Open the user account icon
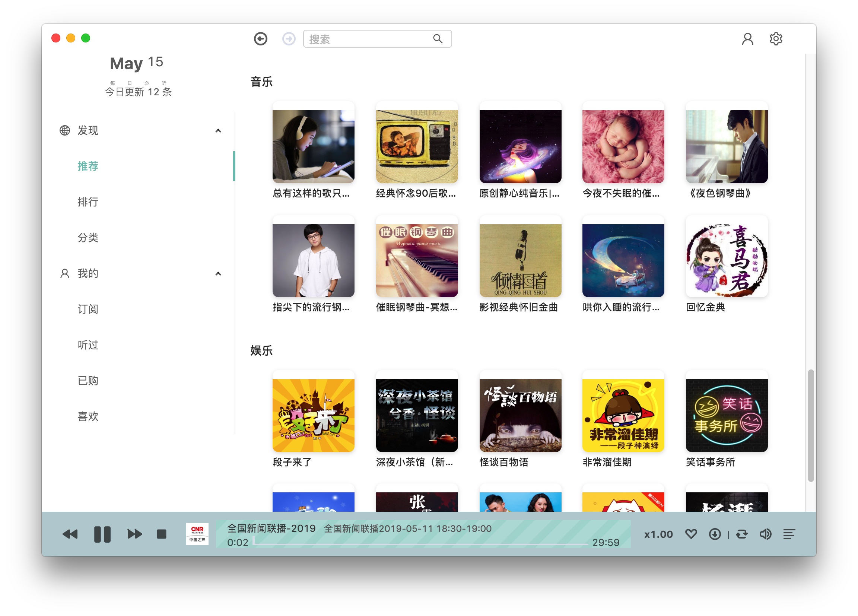The height and width of the screenshot is (616, 858). tap(747, 39)
